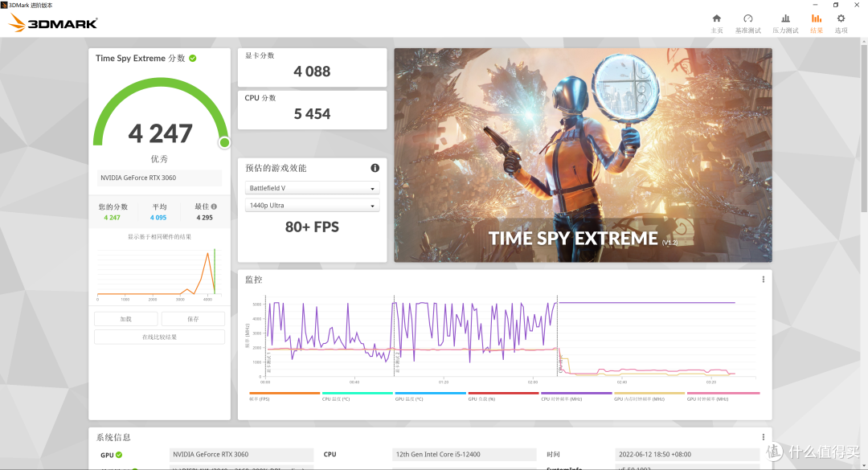The width and height of the screenshot is (868, 470).
Task: Toggle the CPU 时钟频率 (MHz) purple legend
Action: pos(576,396)
